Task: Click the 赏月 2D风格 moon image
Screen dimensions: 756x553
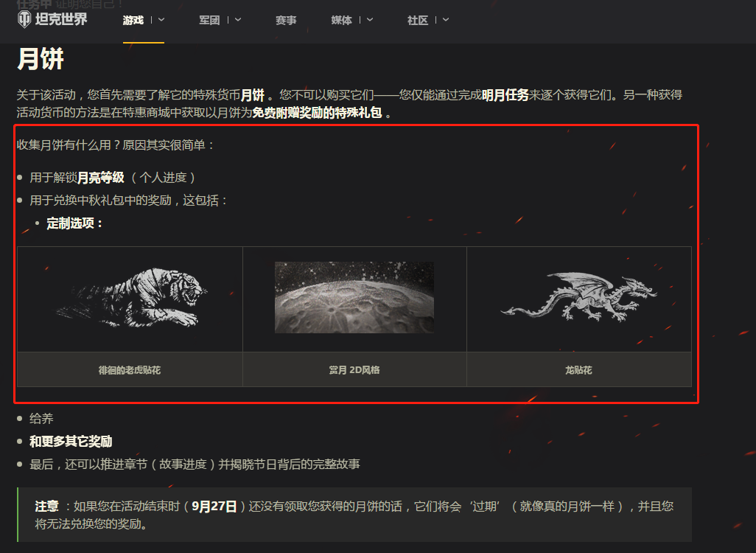Action: coord(354,297)
